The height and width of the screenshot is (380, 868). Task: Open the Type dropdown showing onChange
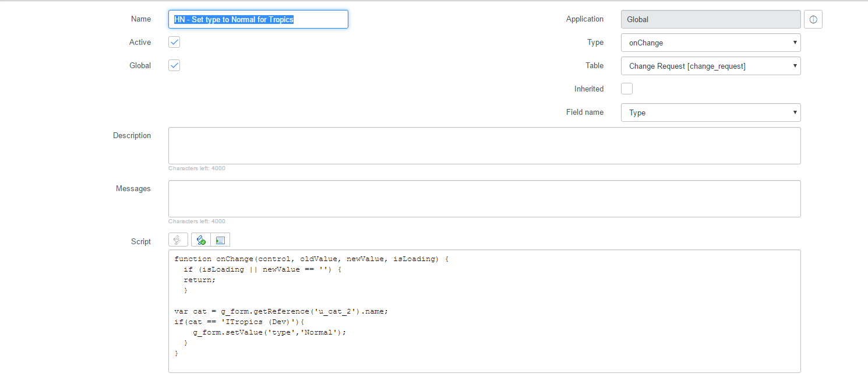710,42
